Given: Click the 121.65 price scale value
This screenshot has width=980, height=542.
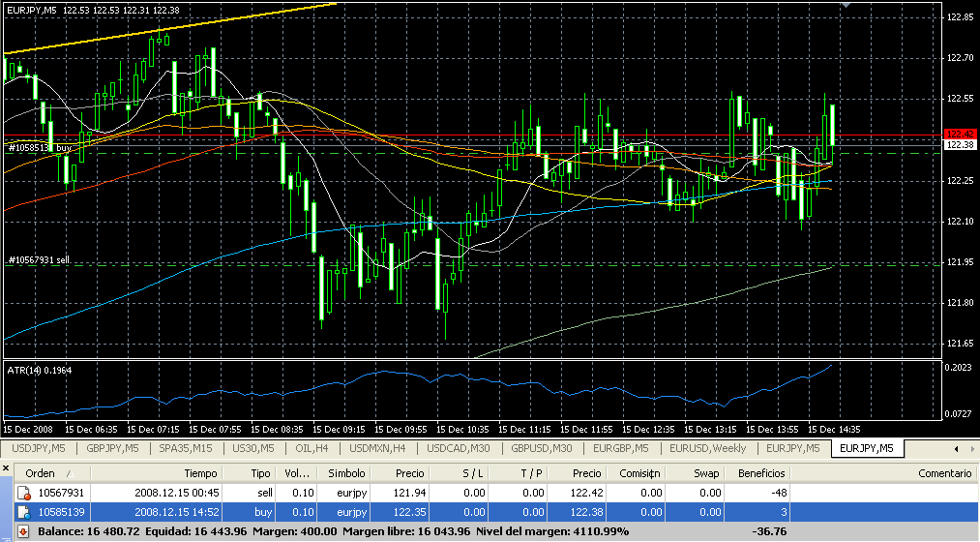Looking at the screenshot, I should coord(960,344).
